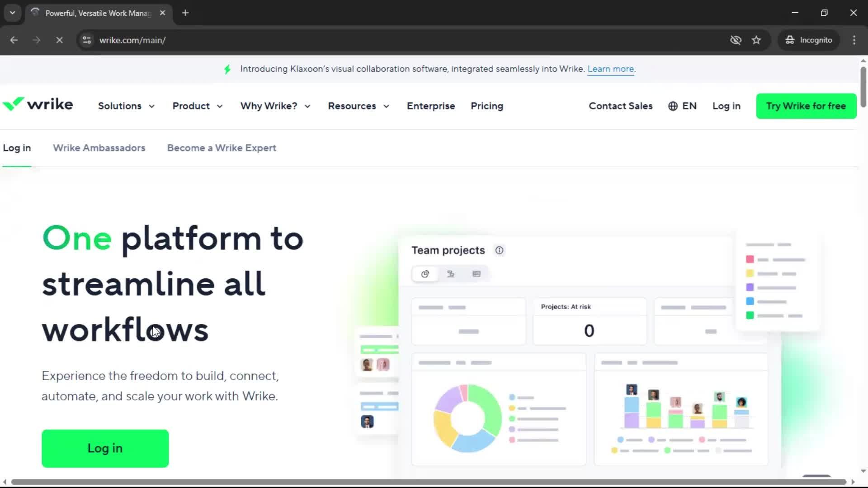Click the "One platform to streamline all workflows" heading
868x488 pixels.
tap(173, 284)
